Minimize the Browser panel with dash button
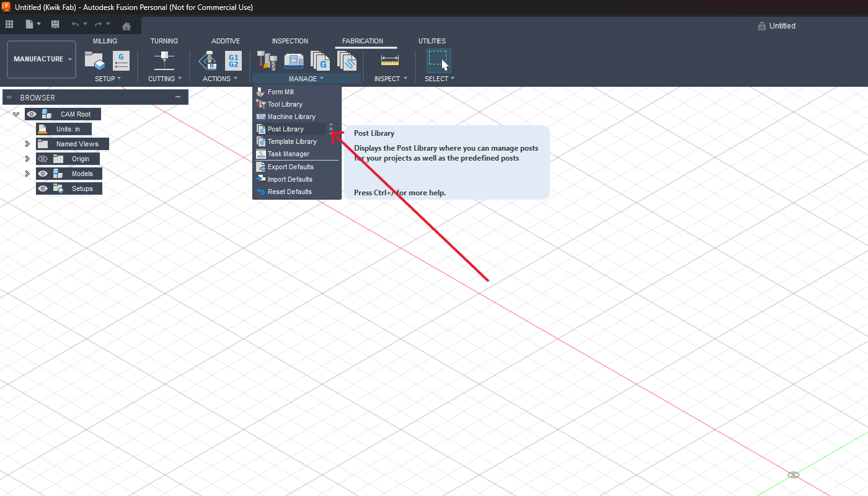The width and height of the screenshot is (868, 496). click(178, 97)
